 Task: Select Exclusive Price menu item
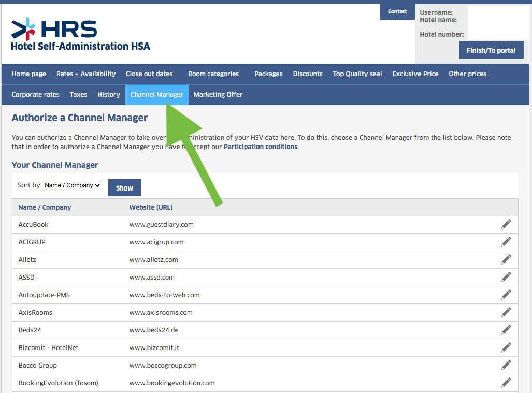coord(415,74)
